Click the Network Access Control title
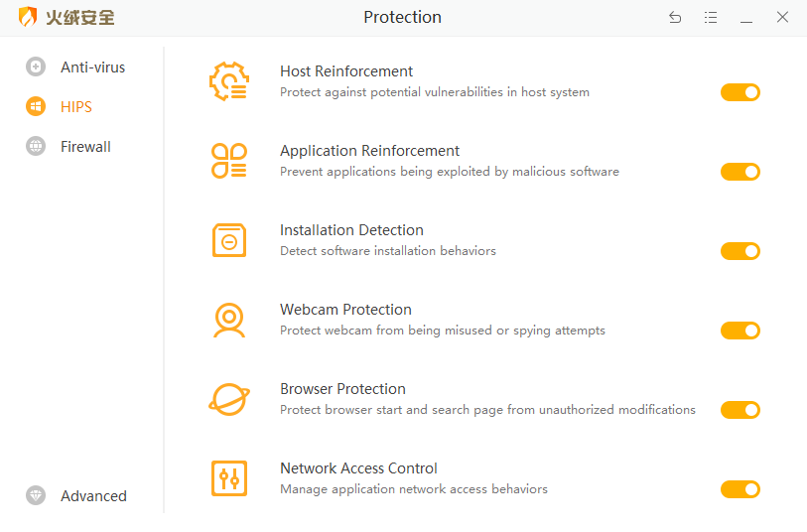Viewport: 807px width, 532px height. click(x=358, y=468)
